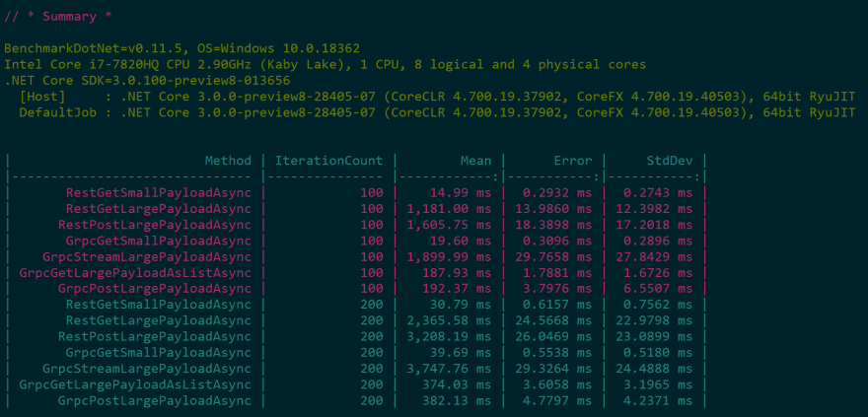Click the "3,208.19 ms" mean value
This screenshot has height=417, width=868.
(449, 337)
